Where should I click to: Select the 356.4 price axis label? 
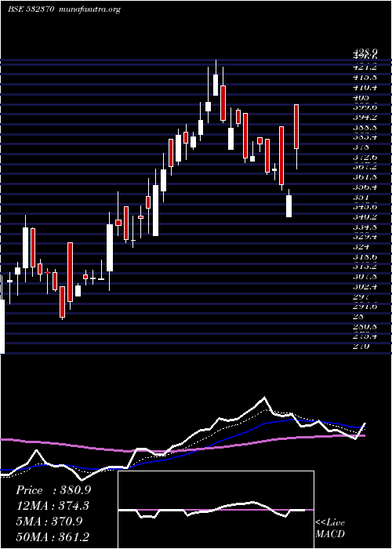(x=365, y=187)
